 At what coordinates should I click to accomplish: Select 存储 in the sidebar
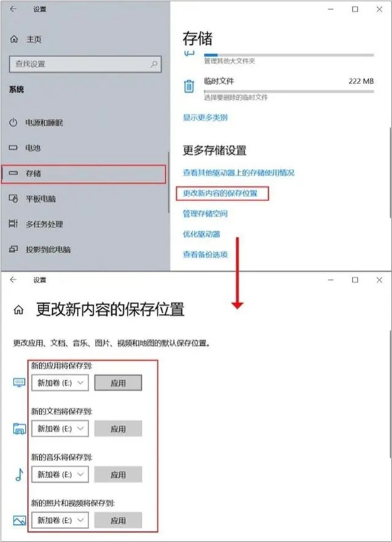83,174
